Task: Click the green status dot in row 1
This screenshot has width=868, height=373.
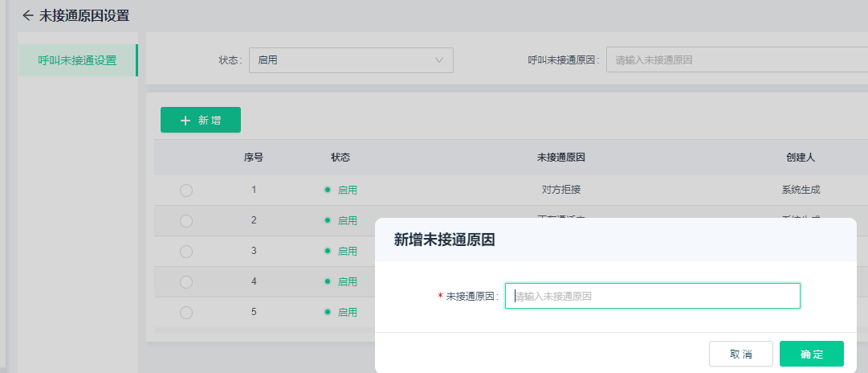Action: [328, 190]
